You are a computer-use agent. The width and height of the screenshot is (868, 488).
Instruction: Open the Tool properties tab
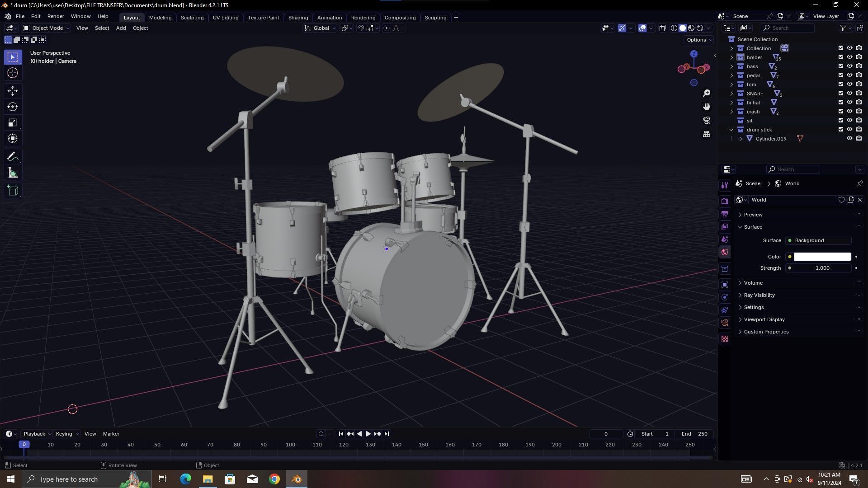[x=725, y=185]
